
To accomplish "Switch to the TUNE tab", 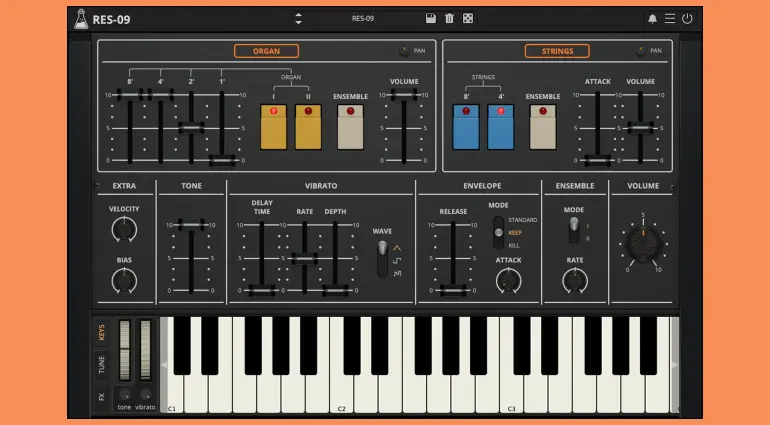I will (101, 364).
